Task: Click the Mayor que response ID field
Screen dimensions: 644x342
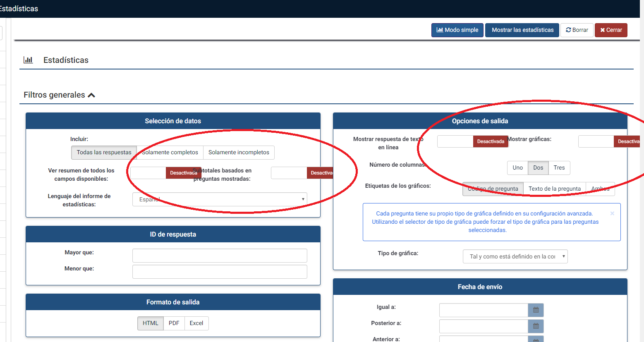Action: [x=220, y=256]
